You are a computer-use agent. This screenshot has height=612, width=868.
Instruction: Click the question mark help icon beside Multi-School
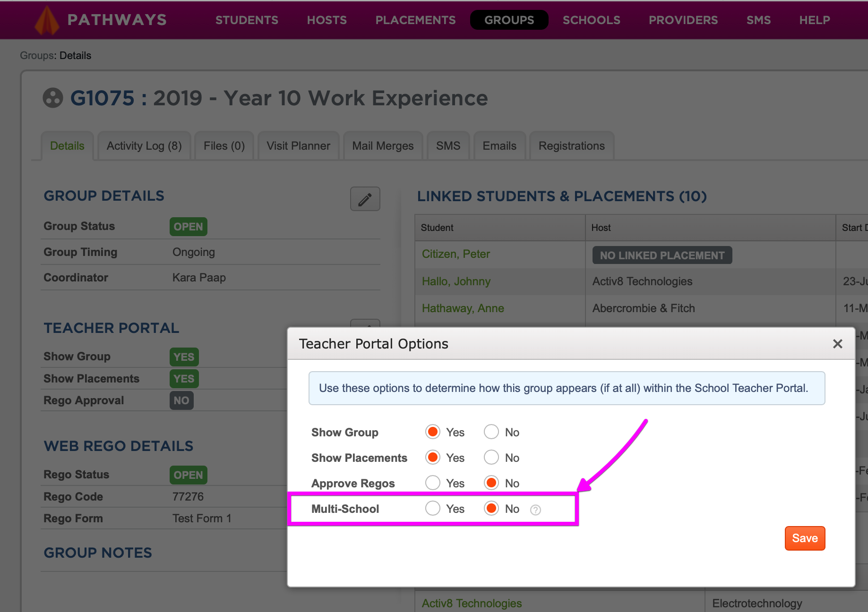point(535,509)
